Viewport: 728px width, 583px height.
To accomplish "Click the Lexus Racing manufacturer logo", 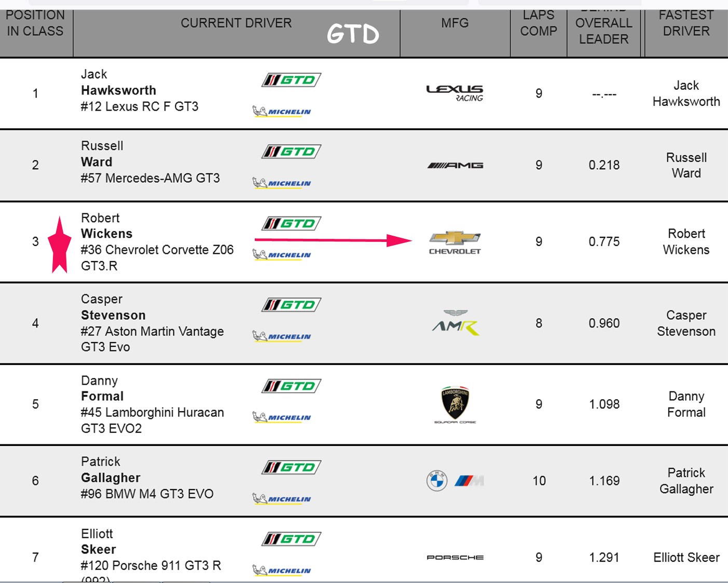I will [455, 93].
